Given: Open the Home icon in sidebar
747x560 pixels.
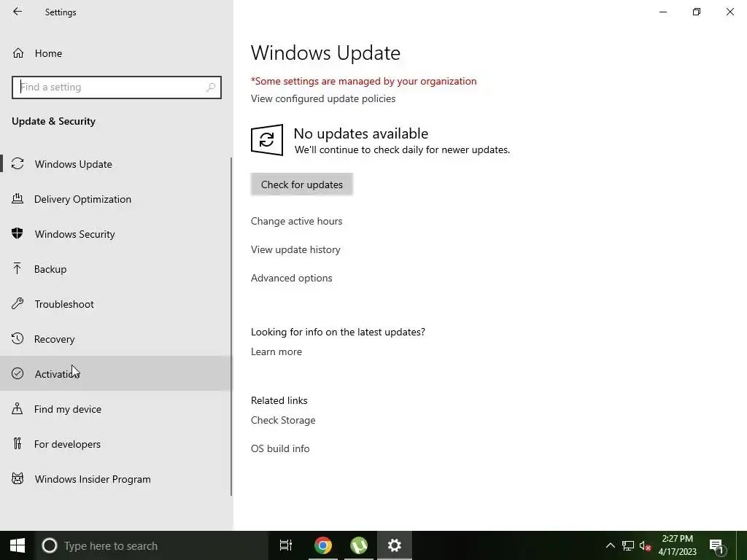Looking at the screenshot, I should 18,52.
